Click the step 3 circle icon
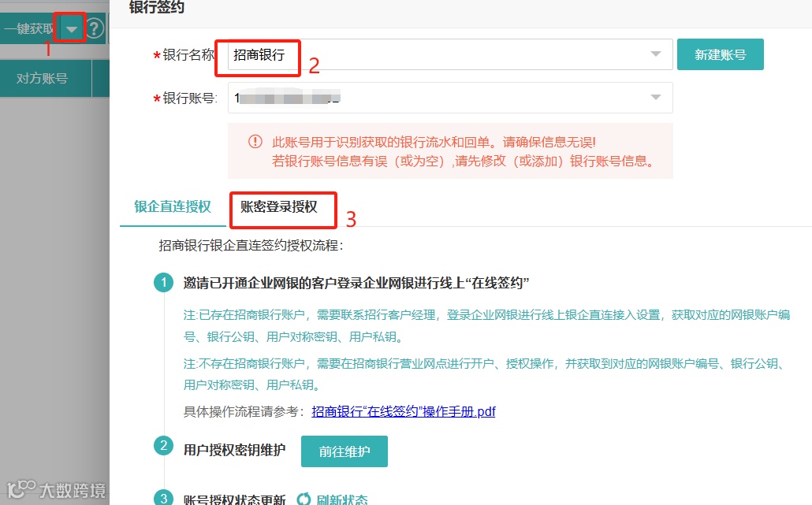The height and width of the screenshot is (505, 812). click(164, 497)
